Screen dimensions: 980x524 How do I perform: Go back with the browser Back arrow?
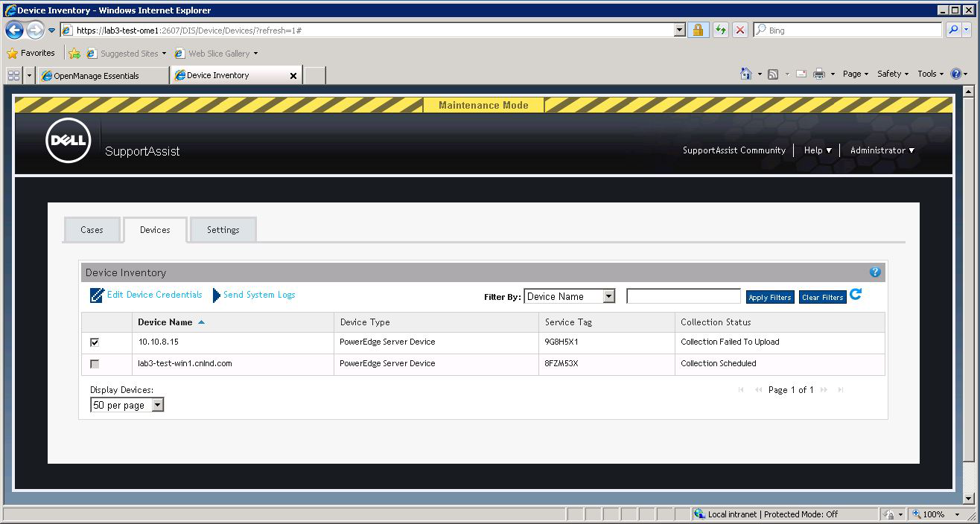[x=14, y=31]
